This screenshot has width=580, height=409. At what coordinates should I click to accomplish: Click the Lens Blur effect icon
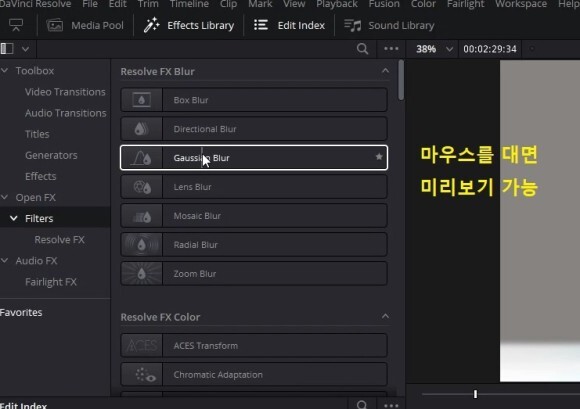[142, 187]
